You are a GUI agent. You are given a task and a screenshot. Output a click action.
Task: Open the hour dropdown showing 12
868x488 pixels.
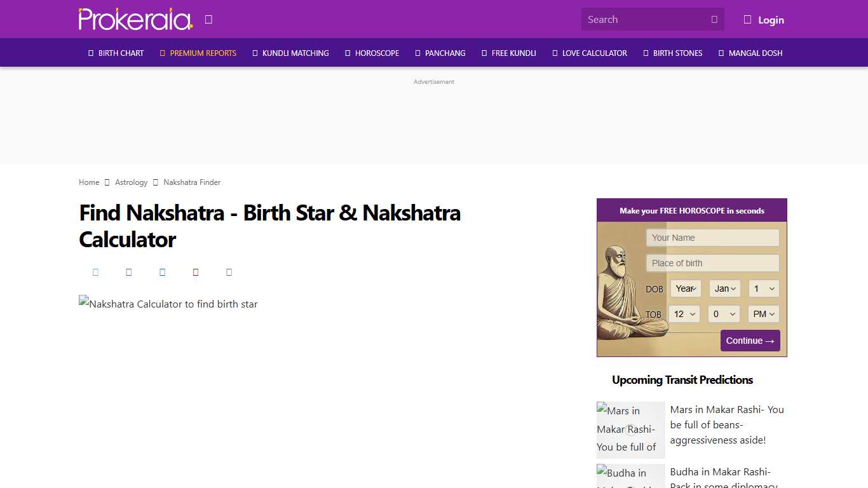point(684,313)
